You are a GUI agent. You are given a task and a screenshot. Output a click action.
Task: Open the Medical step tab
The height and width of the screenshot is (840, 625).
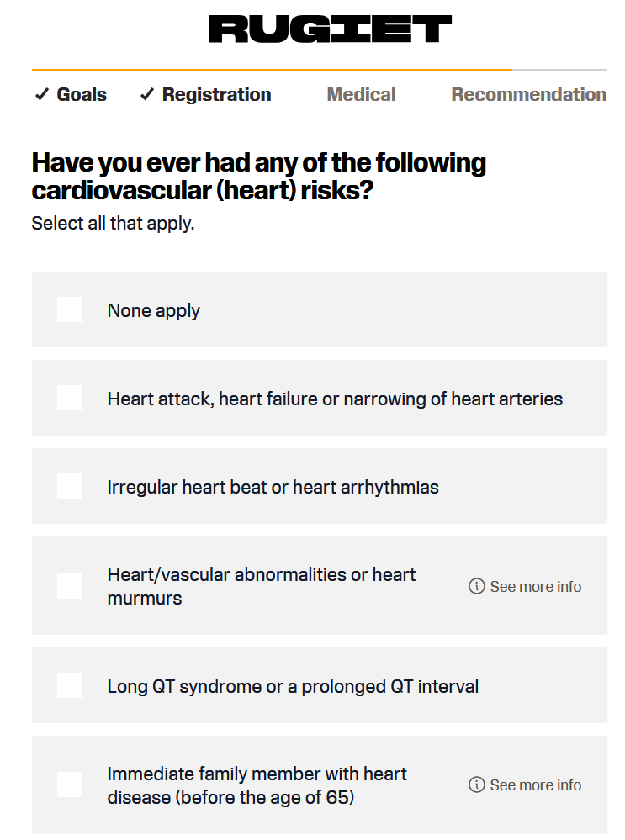pos(361,95)
